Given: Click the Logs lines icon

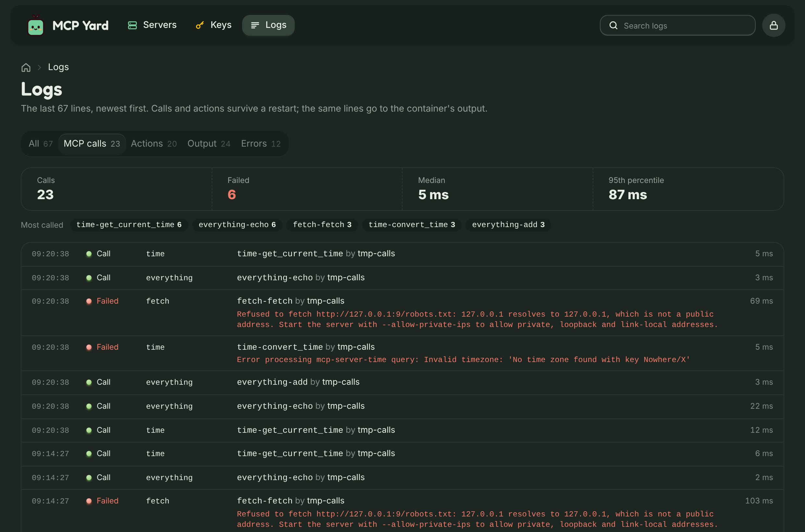Looking at the screenshot, I should 255,25.
